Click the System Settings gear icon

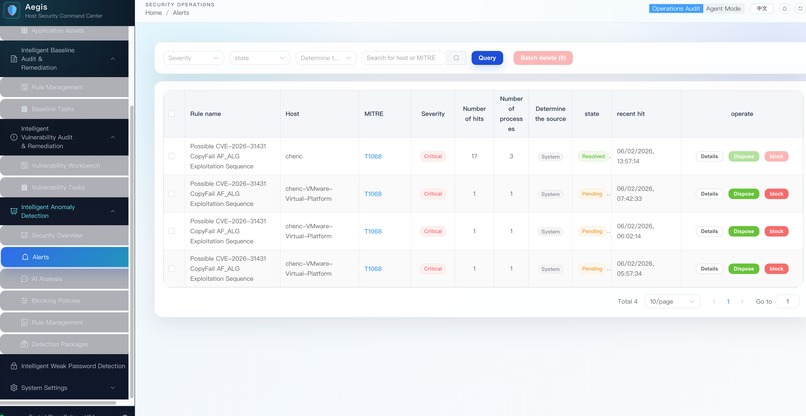[14, 388]
